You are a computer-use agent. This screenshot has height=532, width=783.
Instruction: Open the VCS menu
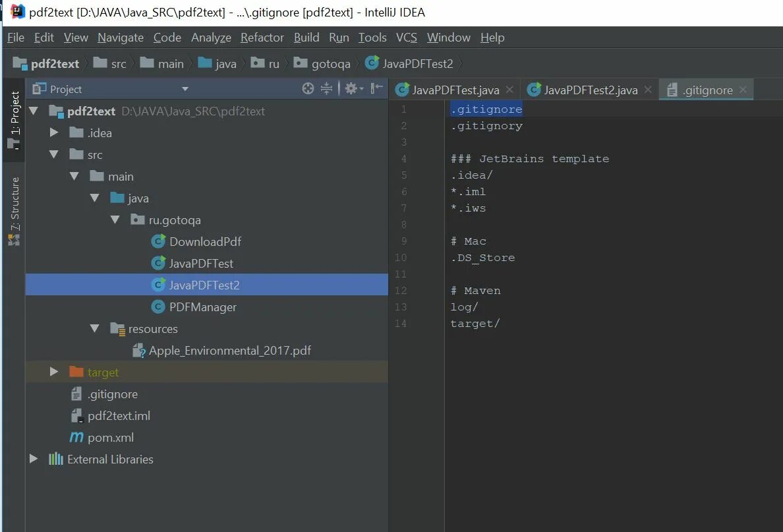click(x=407, y=38)
